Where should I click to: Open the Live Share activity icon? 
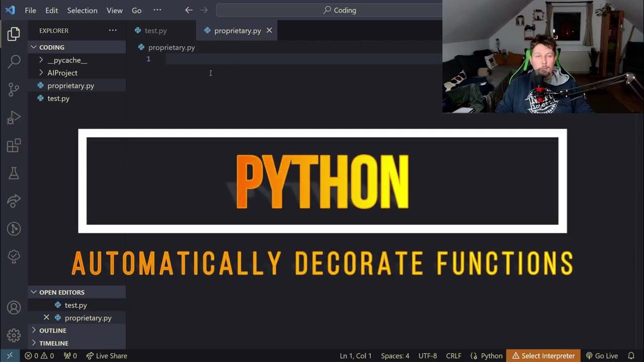pyautogui.click(x=14, y=201)
